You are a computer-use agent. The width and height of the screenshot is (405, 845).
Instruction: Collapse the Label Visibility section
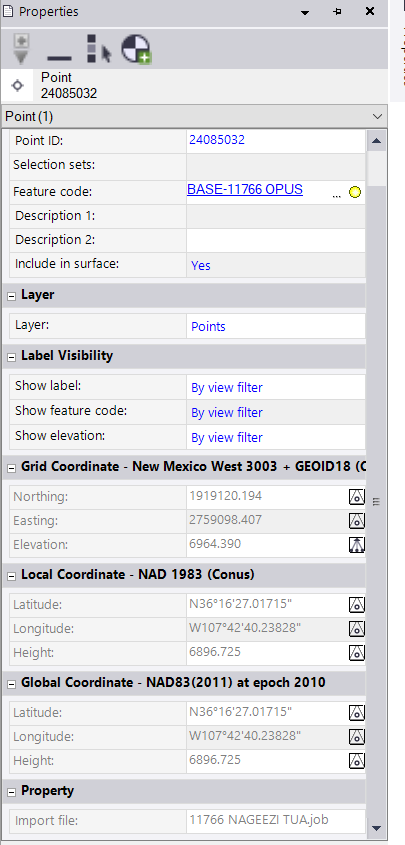pyautogui.click(x=11, y=356)
